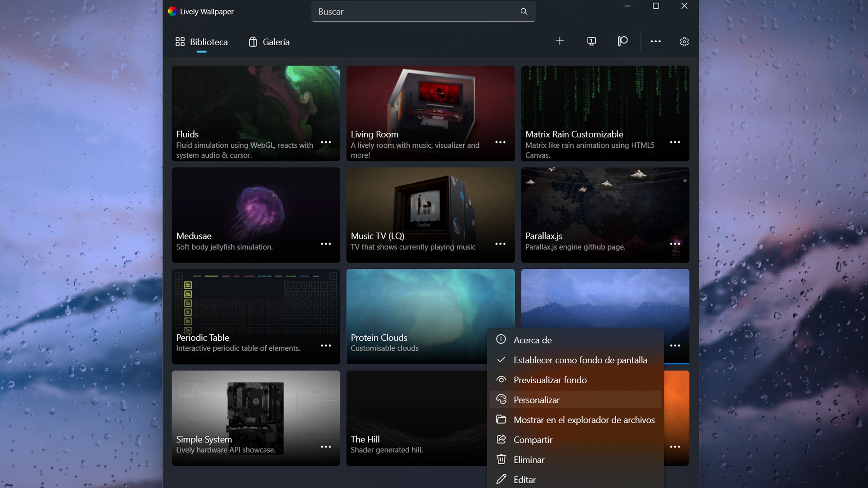This screenshot has height=488, width=868.
Task: Minimize the Lively Wallpaper window
Action: click(627, 6)
